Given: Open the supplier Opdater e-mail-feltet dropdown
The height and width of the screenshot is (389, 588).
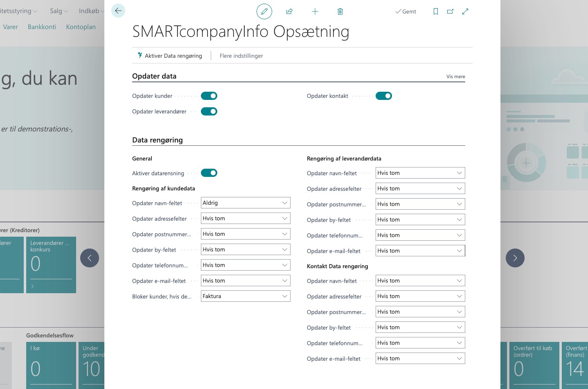Looking at the screenshot, I should [x=420, y=251].
